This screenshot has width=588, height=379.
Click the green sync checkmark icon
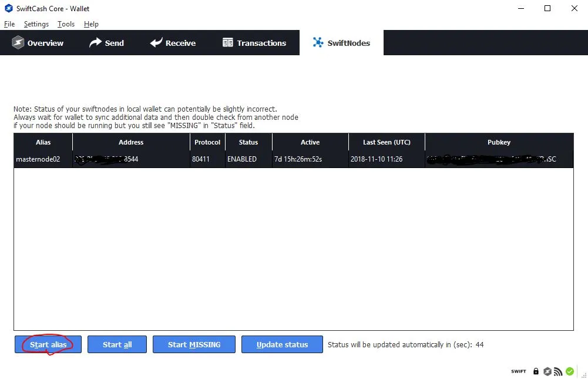tap(570, 371)
